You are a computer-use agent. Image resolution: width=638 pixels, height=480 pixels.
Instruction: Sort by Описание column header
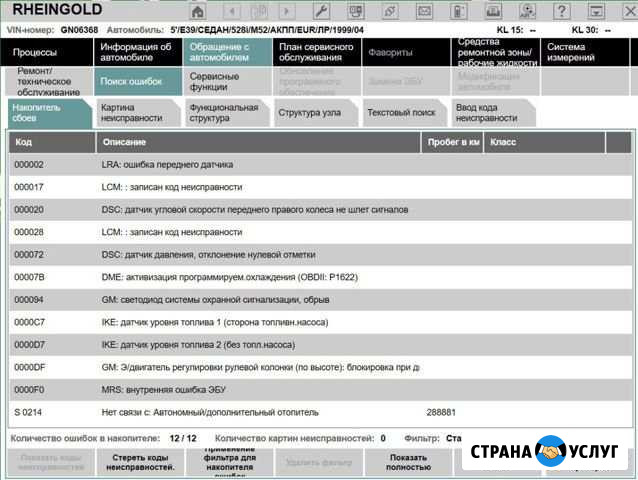(258, 142)
